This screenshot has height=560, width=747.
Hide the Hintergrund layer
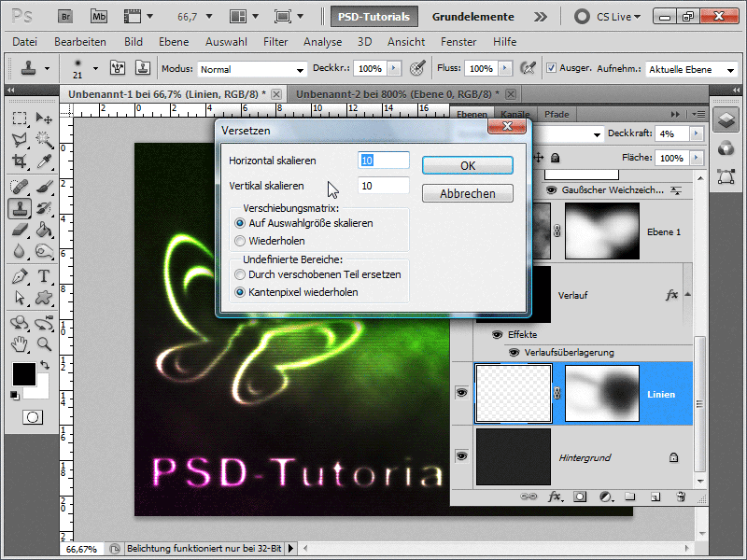[461, 456]
